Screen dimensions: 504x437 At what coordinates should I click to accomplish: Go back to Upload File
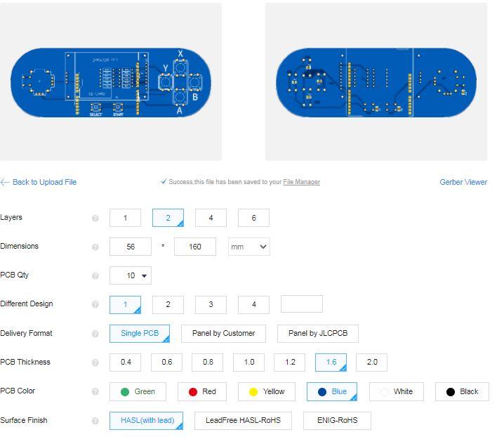(x=39, y=182)
